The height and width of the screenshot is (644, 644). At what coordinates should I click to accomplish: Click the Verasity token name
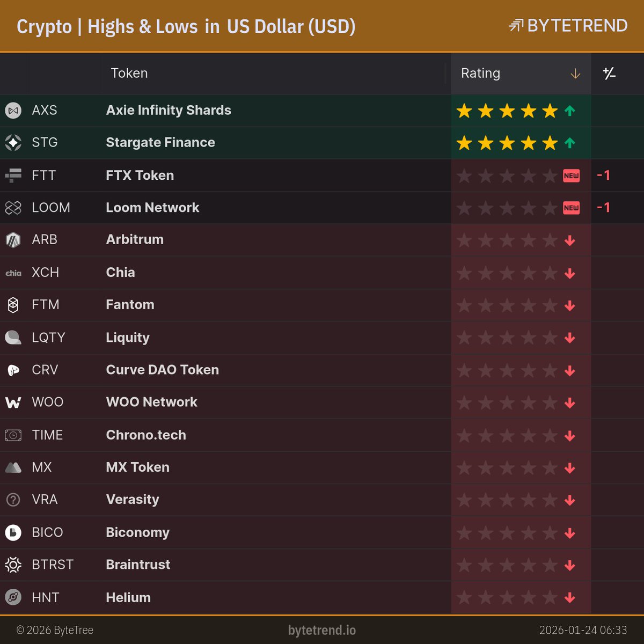click(x=133, y=500)
